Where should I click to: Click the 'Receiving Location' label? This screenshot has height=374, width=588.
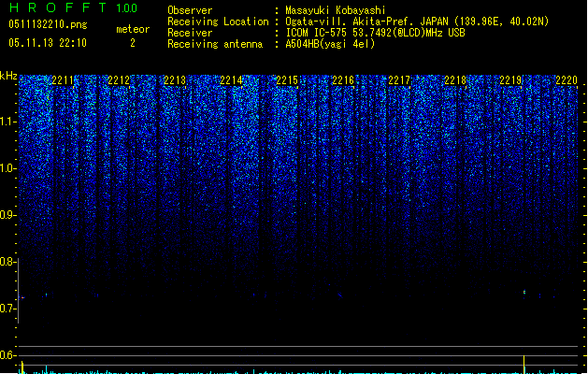(x=218, y=22)
